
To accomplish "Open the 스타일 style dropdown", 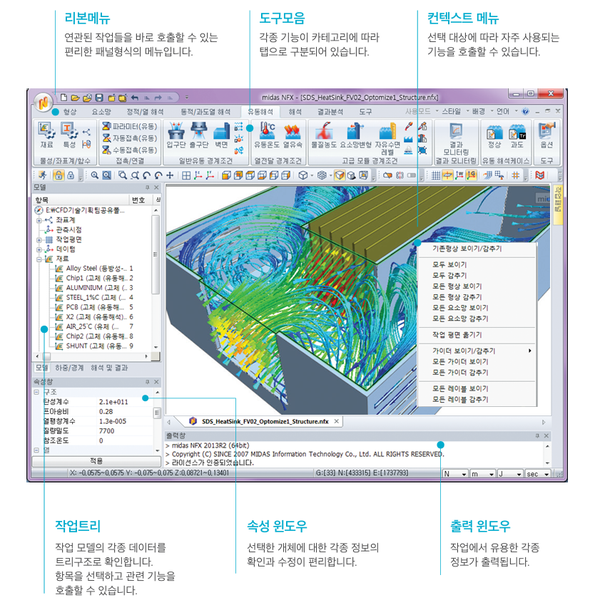I will 454,112.
